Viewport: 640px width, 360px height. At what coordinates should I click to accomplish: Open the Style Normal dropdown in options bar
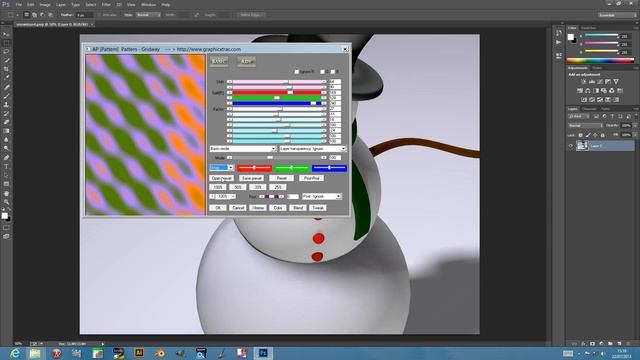(148, 15)
